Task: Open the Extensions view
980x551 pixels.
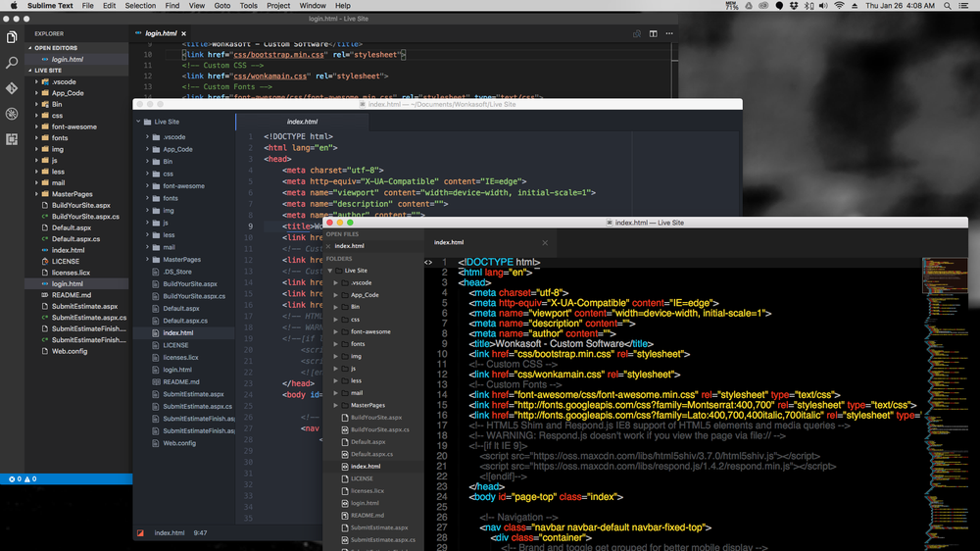Action: 12,138
